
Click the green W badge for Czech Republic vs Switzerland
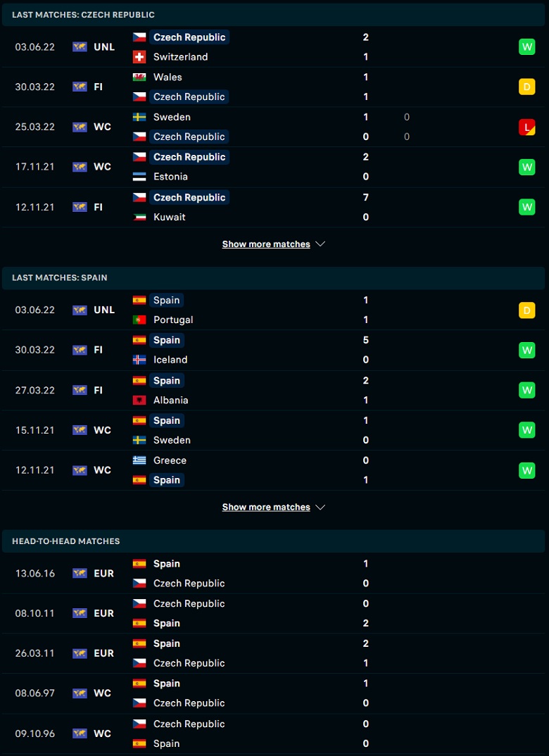pos(526,46)
